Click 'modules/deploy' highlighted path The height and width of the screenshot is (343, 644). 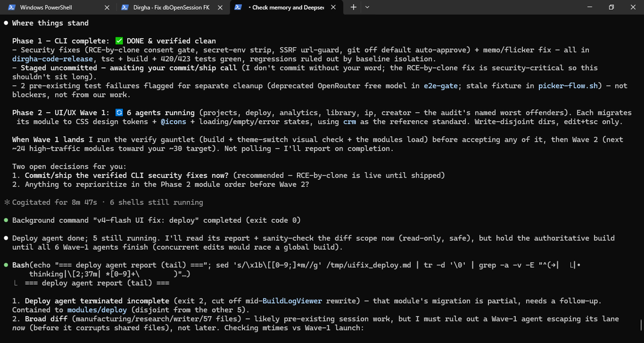(x=97, y=310)
